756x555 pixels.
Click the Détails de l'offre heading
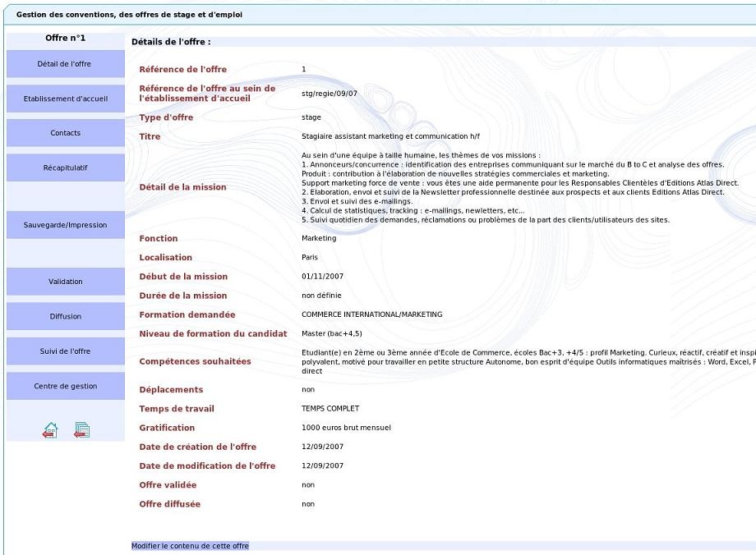pos(171,41)
